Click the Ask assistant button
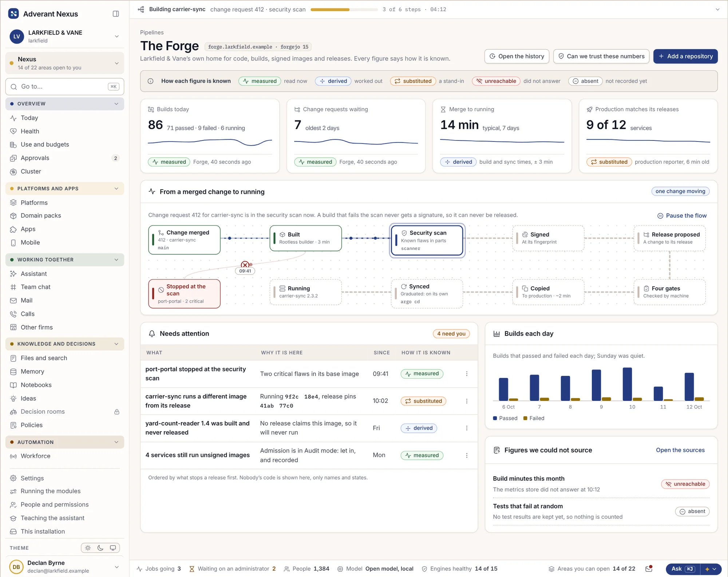 pos(682,569)
